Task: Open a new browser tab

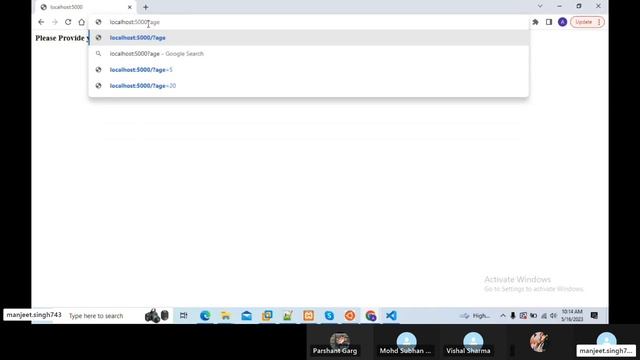Action: coord(146,7)
